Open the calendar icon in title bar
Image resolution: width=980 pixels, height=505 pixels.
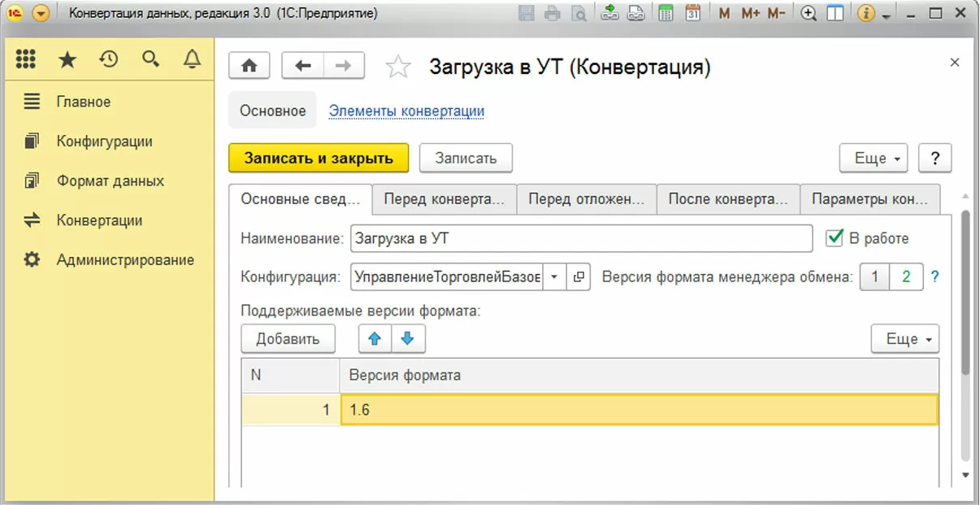point(692,13)
